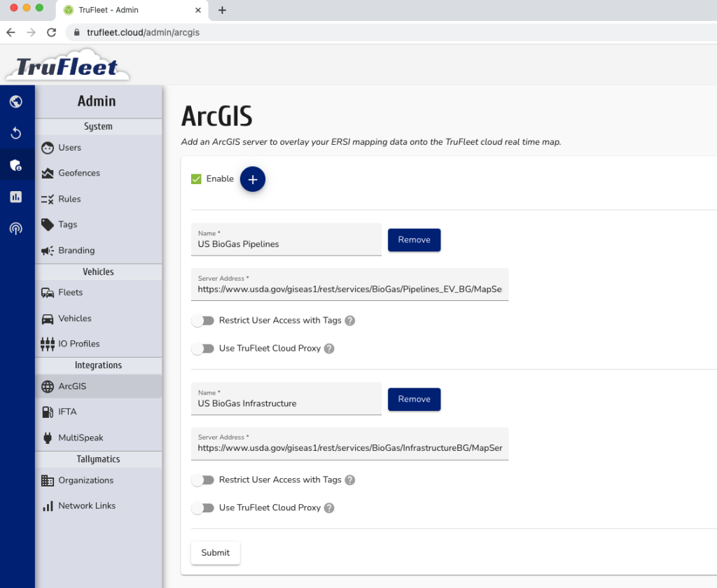Click the MultiSpeak plug icon
Image resolution: width=717 pixels, height=588 pixels.
(x=48, y=438)
